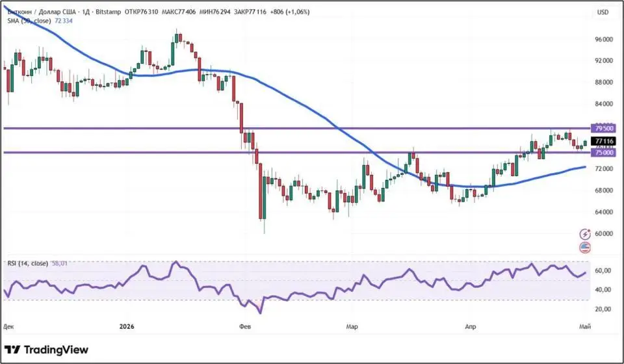Click the Фев label on the time axis

click(245, 326)
